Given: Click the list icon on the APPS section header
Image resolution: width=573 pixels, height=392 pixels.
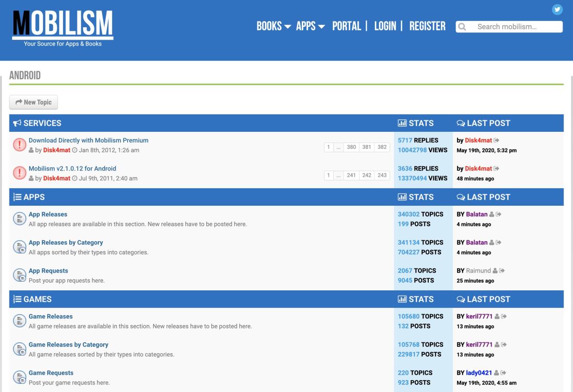Looking at the screenshot, I should [x=17, y=197].
